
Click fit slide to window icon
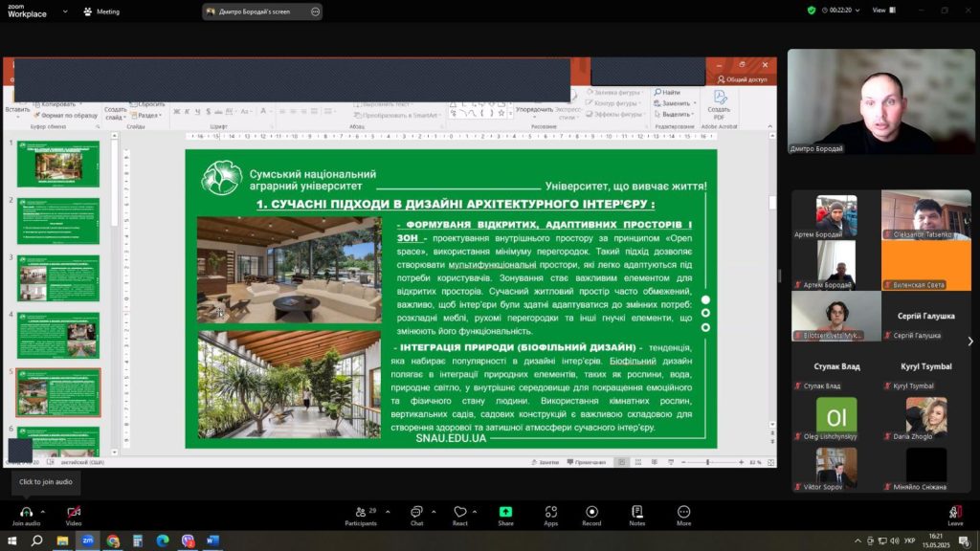tap(770, 462)
